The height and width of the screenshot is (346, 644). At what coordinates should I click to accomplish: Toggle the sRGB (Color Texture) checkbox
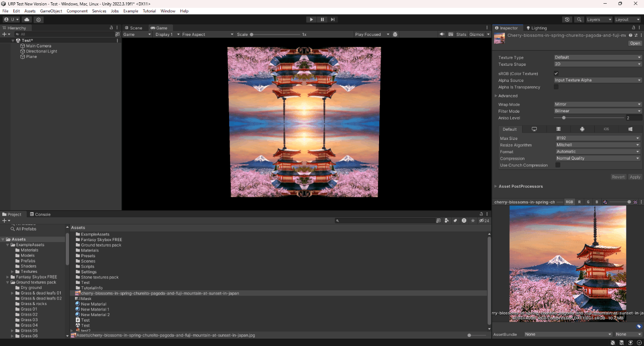coord(556,74)
